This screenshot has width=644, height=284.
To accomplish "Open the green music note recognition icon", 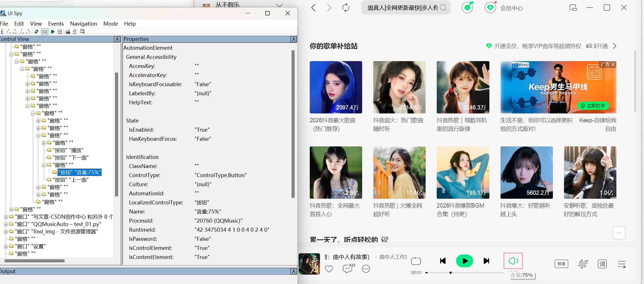I will click(467, 7).
